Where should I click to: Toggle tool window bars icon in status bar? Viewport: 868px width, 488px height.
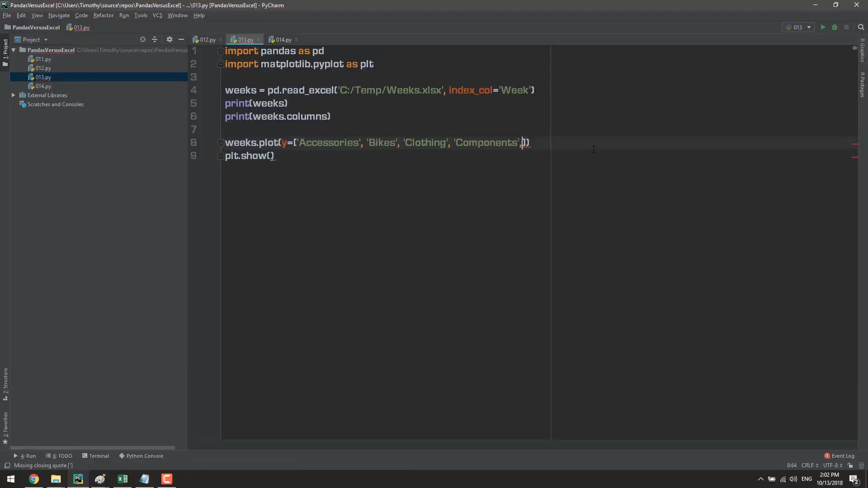pyautogui.click(x=7, y=465)
